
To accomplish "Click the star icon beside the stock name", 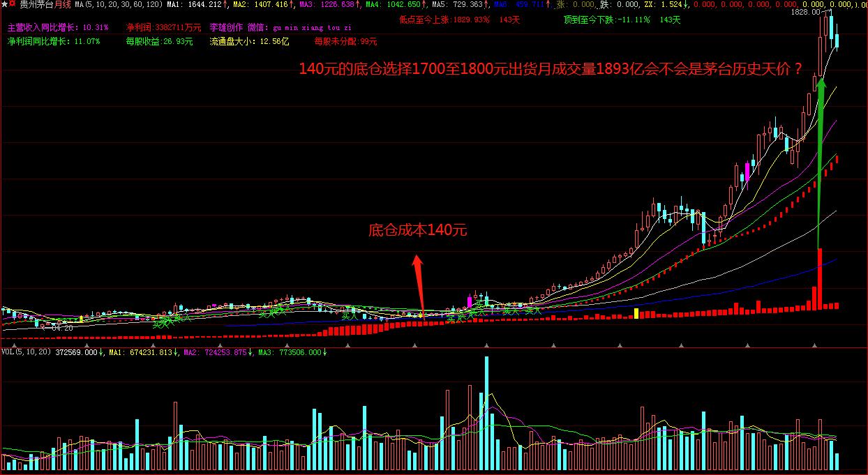I will coord(3,4).
